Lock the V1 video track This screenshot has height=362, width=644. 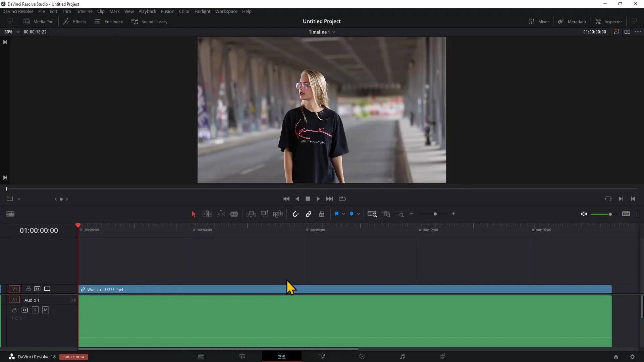tap(29, 289)
